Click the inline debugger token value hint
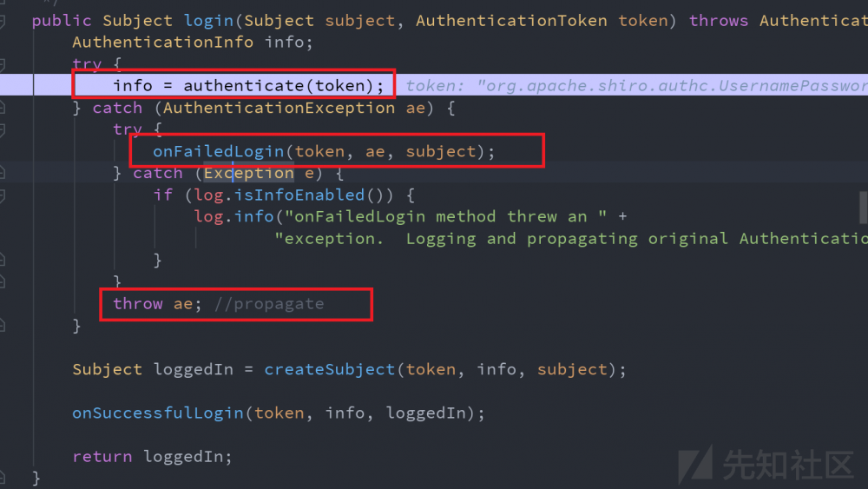The height and width of the screenshot is (489, 868). coord(635,85)
